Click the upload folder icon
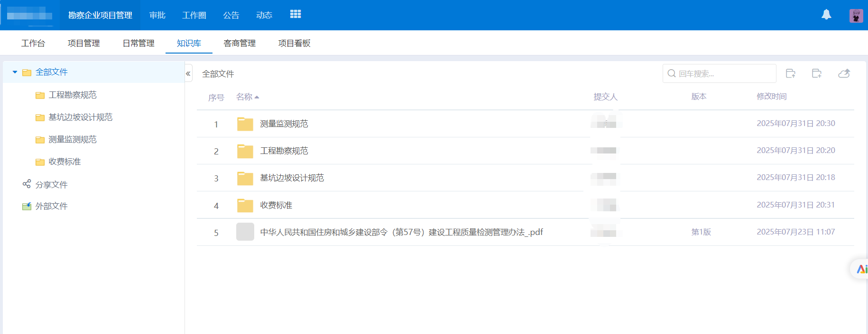 [x=790, y=73]
